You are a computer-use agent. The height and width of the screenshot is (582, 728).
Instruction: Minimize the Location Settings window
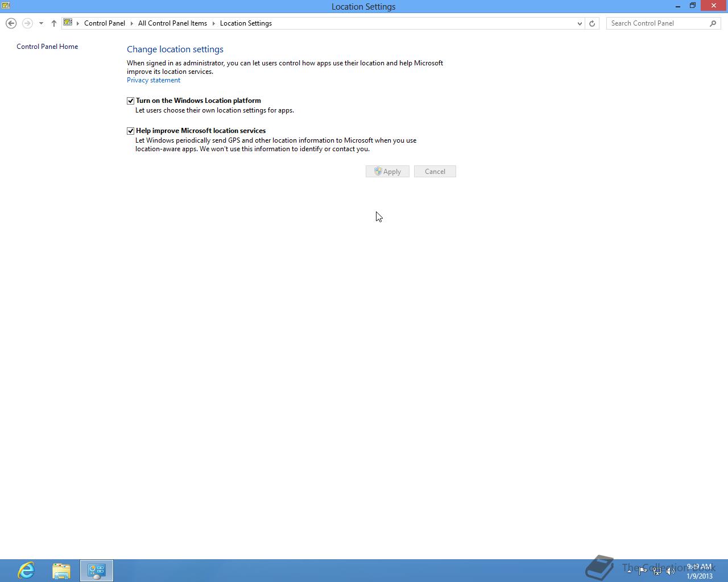pos(678,6)
